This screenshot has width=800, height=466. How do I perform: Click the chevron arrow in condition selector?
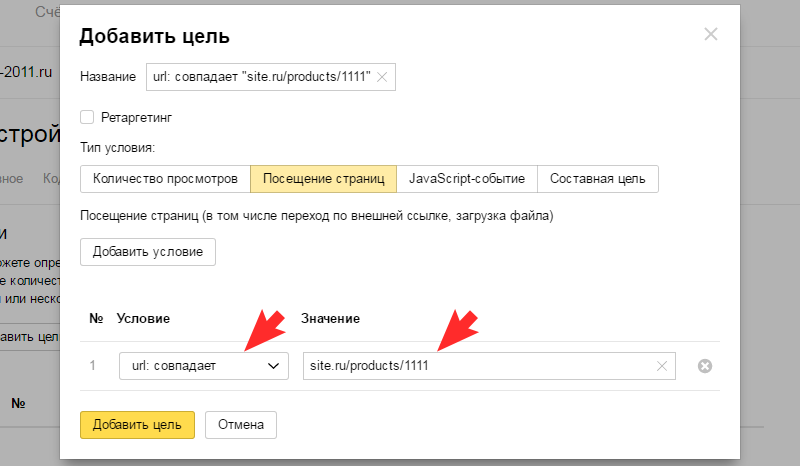click(273, 366)
